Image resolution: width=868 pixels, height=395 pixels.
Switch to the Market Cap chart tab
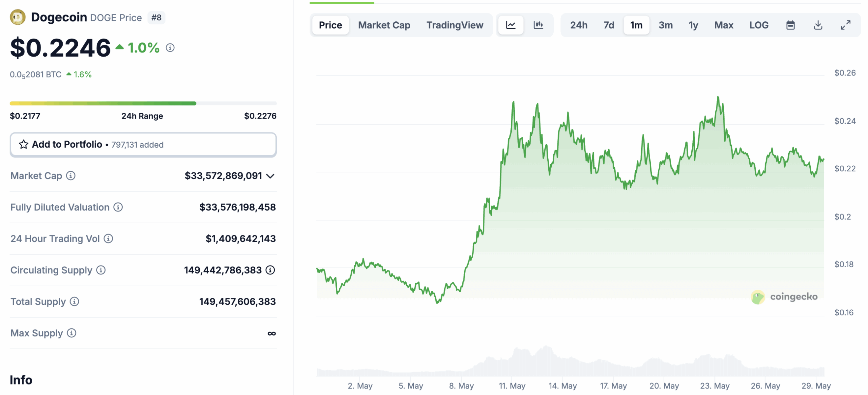click(384, 25)
